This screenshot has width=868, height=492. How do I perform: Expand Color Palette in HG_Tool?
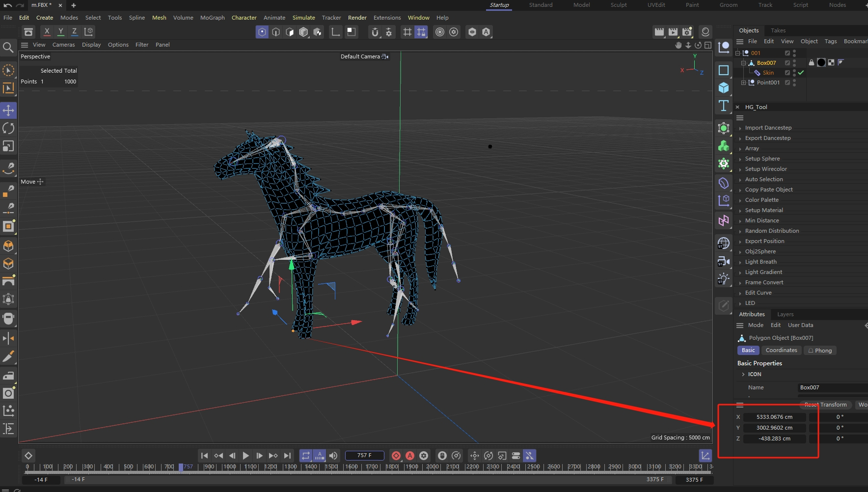pos(740,200)
